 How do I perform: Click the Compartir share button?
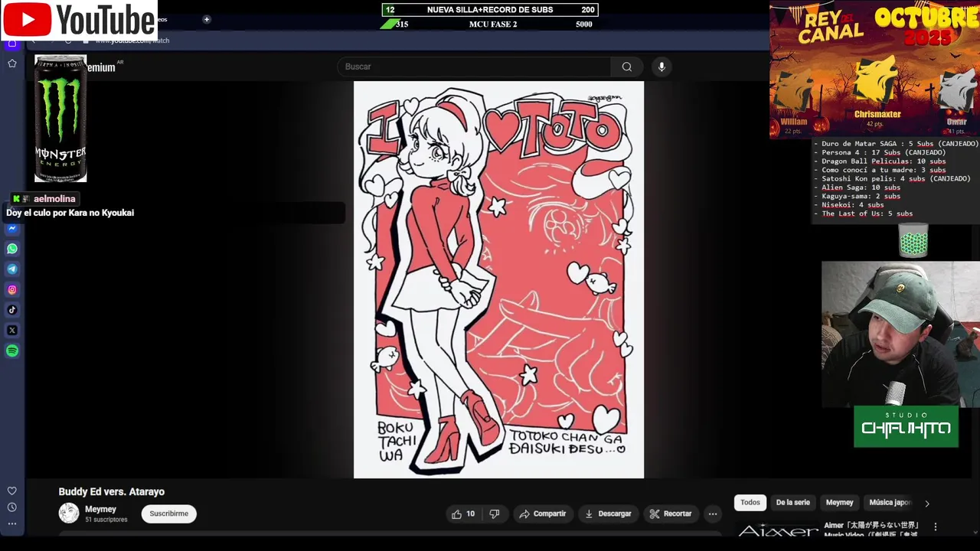click(542, 514)
